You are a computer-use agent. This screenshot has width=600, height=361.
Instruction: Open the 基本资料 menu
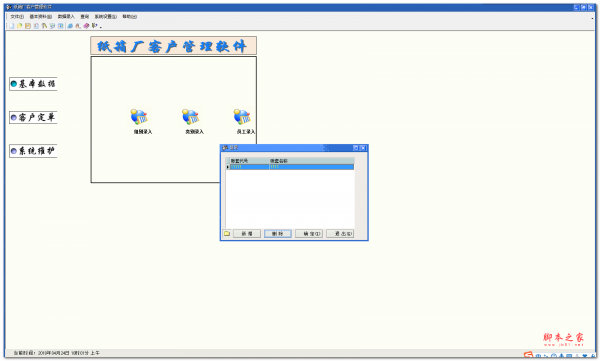pyautogui.click(x=41, y=16)
